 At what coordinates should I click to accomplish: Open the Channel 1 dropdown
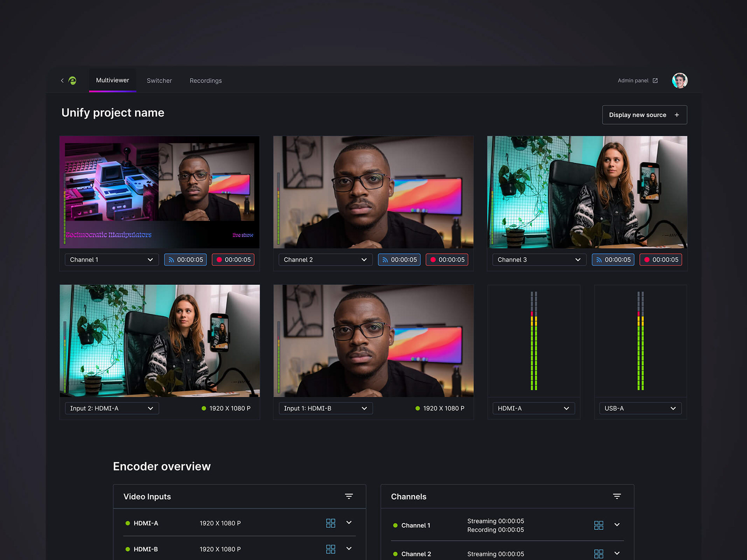[111, 260]
